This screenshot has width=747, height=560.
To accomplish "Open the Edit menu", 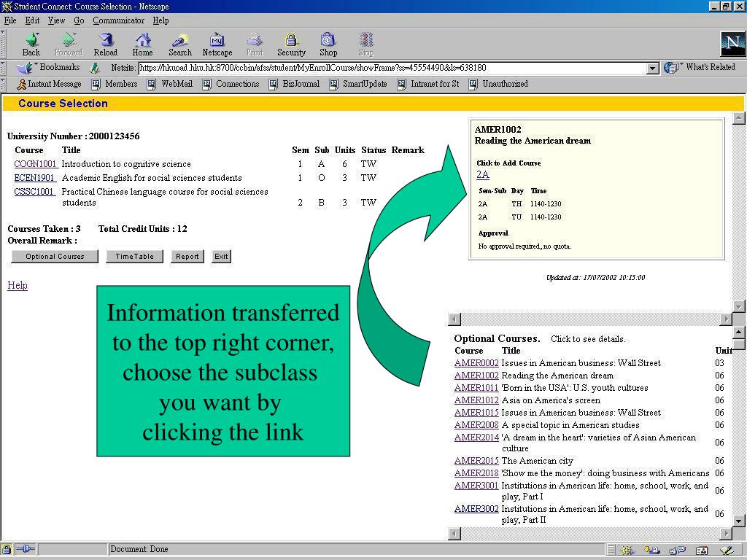I will click(x=32, y=20).
